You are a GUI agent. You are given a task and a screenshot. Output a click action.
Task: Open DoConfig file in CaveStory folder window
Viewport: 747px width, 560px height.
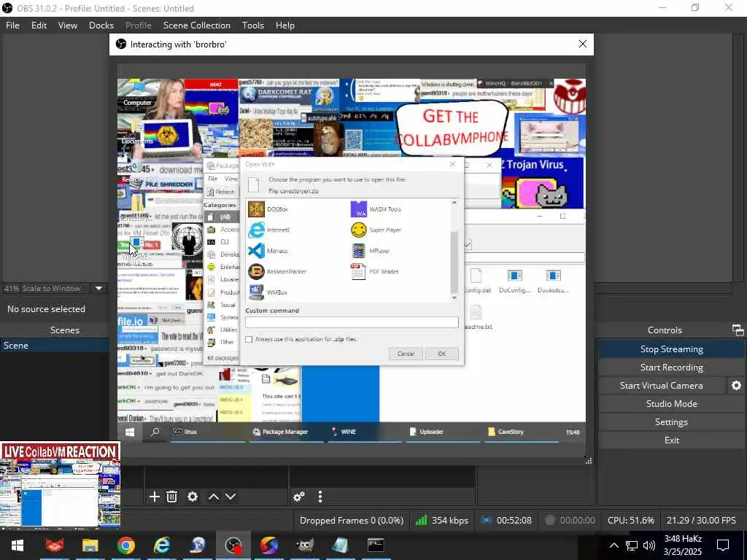click(514, 281)
